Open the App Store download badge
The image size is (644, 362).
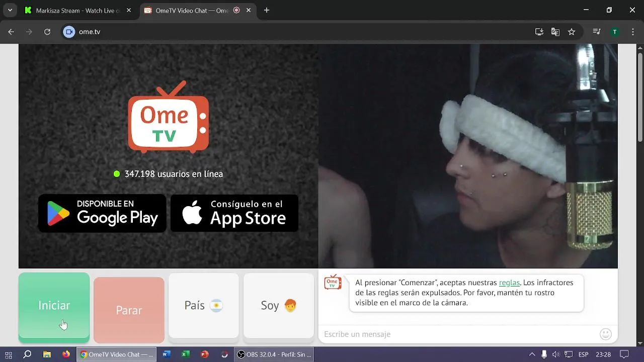[x=234, y=213]
